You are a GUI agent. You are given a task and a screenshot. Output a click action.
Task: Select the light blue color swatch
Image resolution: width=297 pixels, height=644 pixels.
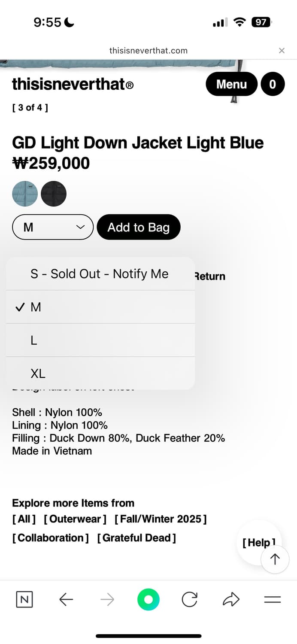tap(25, 194)
